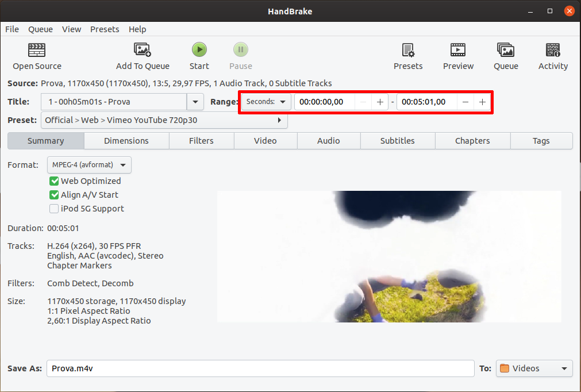Switch to the Dimensions tab
This screenshot has height=392, width=581.
[126, 141]
